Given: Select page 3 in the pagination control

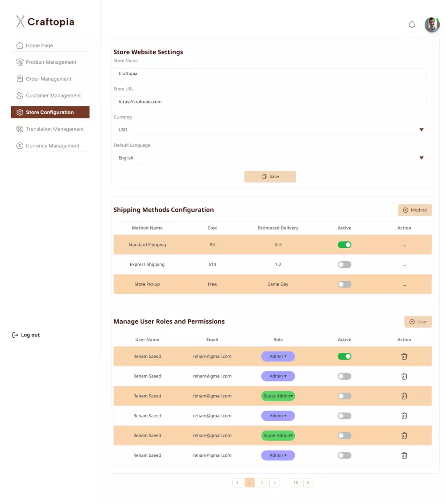Looking at the screenshot, I should pos(274,483).
